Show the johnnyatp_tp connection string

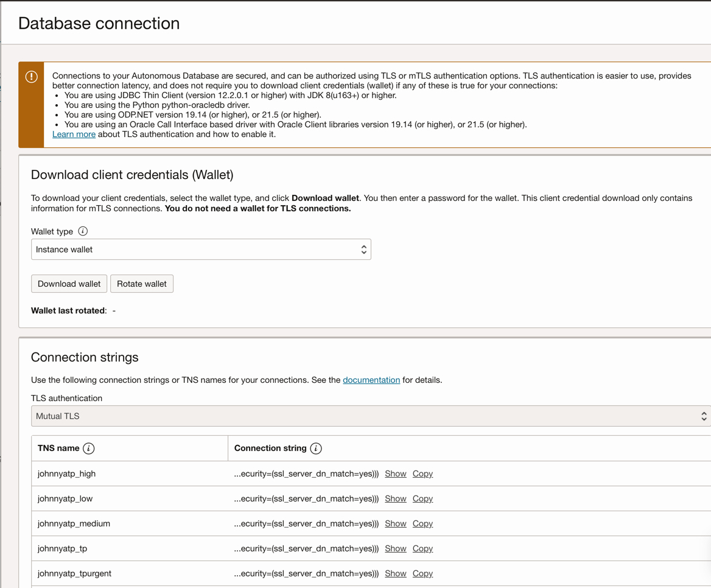pos(396,548)
